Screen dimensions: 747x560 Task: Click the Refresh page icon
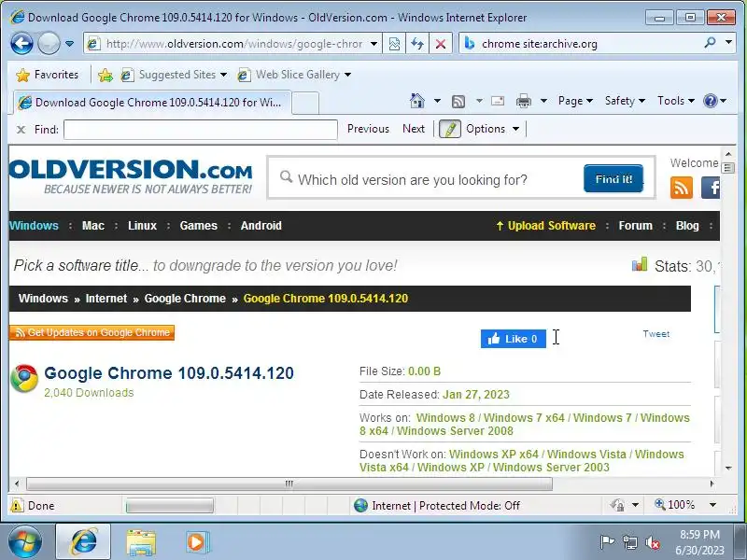tap(417, 44)
